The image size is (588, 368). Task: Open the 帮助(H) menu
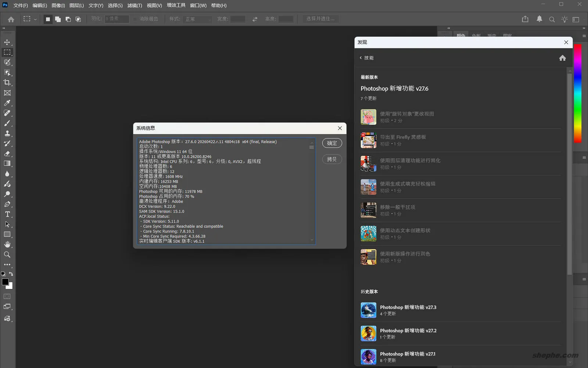click(x=219, y=6)
